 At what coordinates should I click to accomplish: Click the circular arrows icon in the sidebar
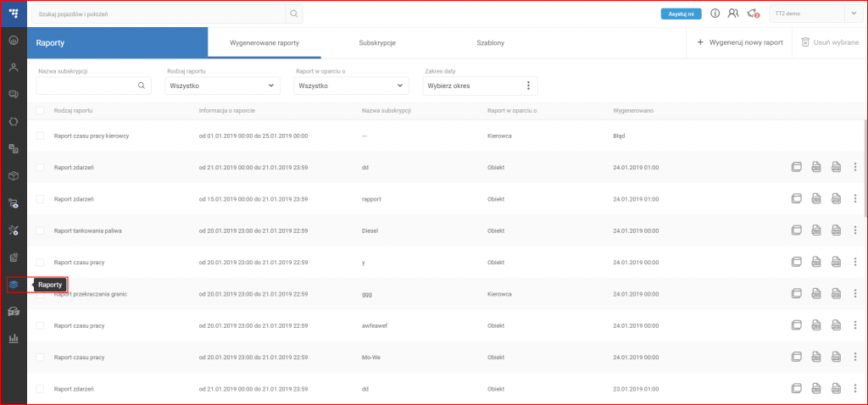point(14,122)
